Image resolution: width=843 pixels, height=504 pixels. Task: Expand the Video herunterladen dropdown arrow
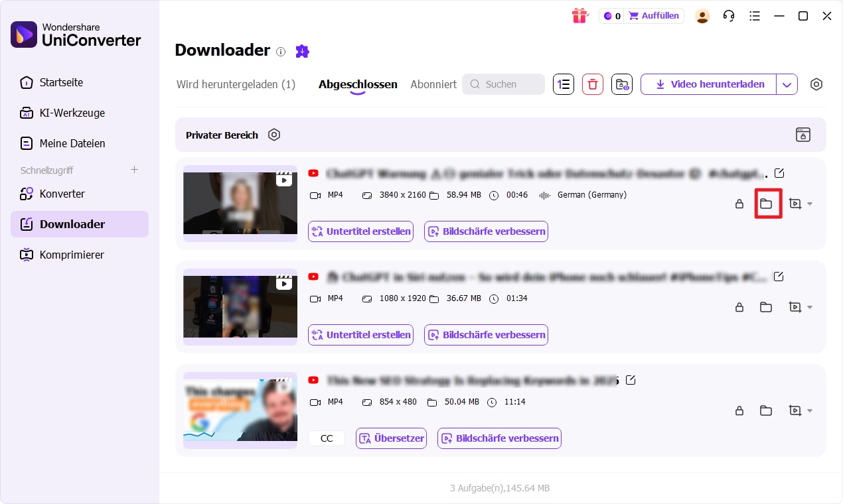(x=787, y=84)
